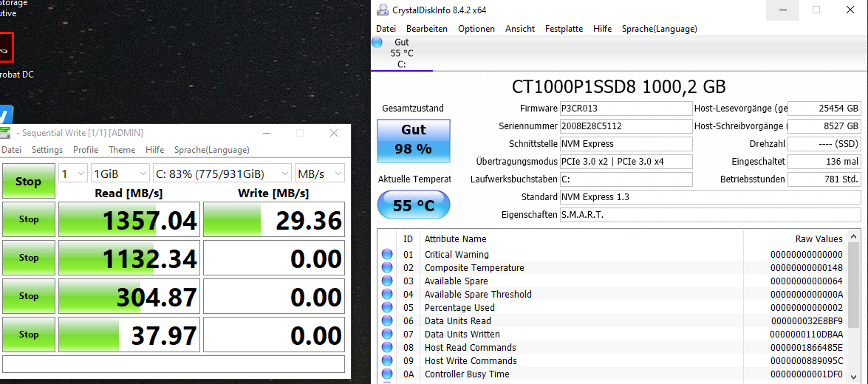
Task: Open the Festplatte menu
Action: [564, 29]
